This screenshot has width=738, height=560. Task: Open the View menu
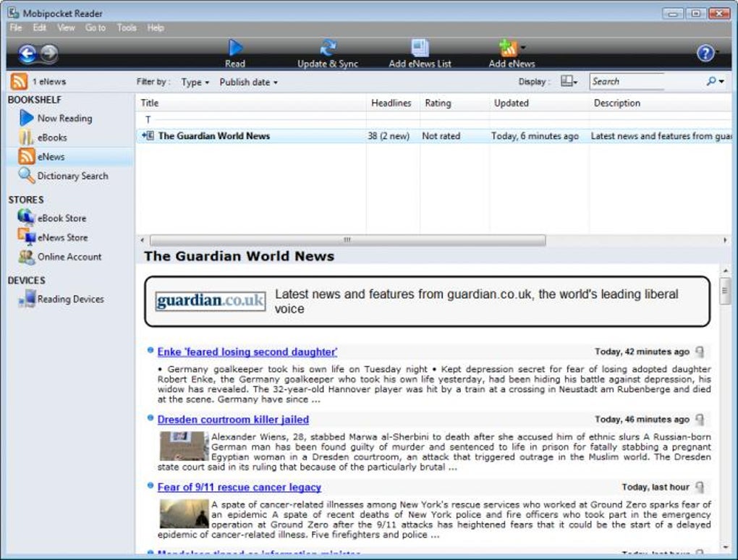(x=67, y=27)
